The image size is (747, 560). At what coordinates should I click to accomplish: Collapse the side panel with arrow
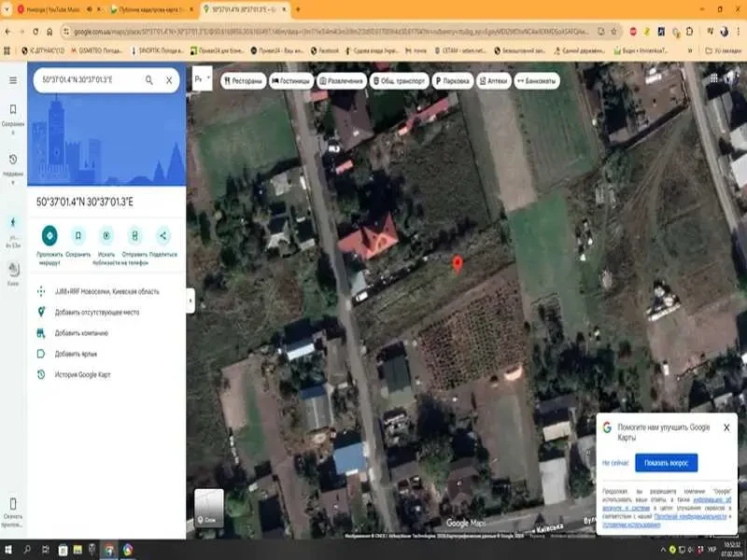190,301
